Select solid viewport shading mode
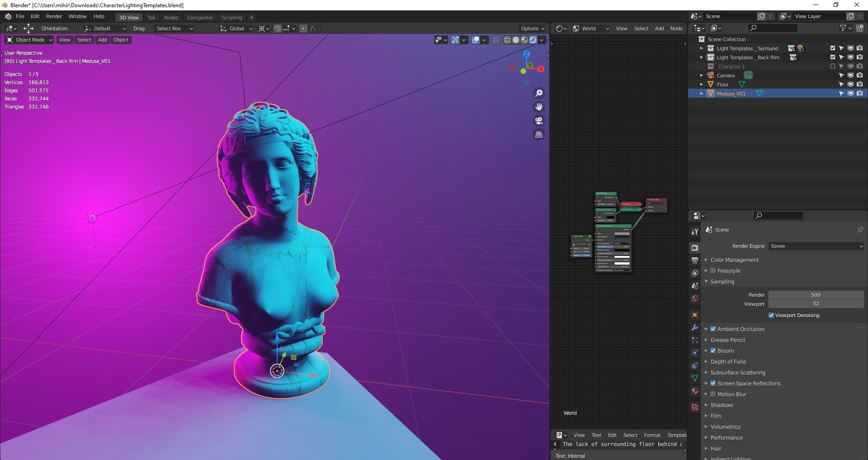The image size is (868, 460). pyautogui.click(x=516, y=40)
